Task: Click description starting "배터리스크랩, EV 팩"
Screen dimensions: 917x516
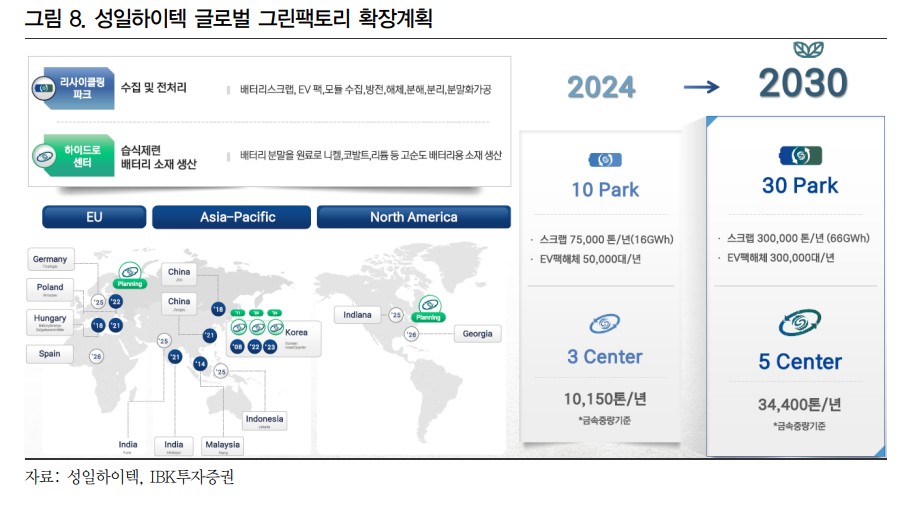Action: point(366,90)
